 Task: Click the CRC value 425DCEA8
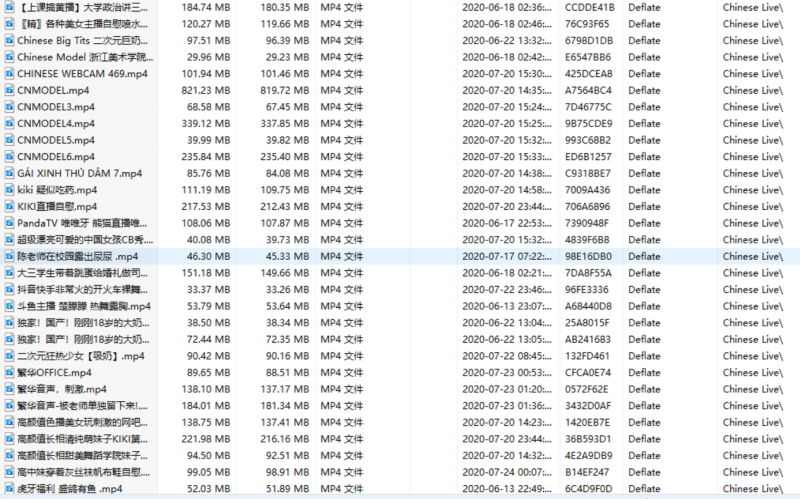tap(588, 73)
